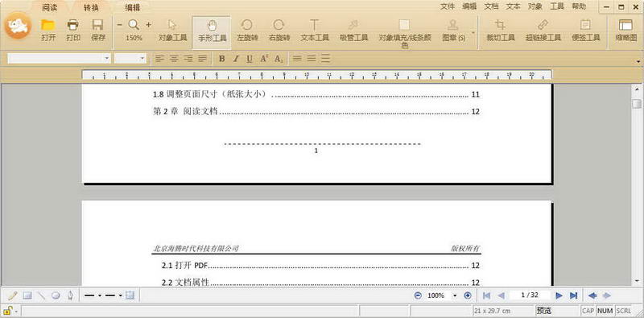This screenshot has height=318, width=644.
Task: Expand the formatting toolbar overflow arrow
Action: click(x=638, y=61)
